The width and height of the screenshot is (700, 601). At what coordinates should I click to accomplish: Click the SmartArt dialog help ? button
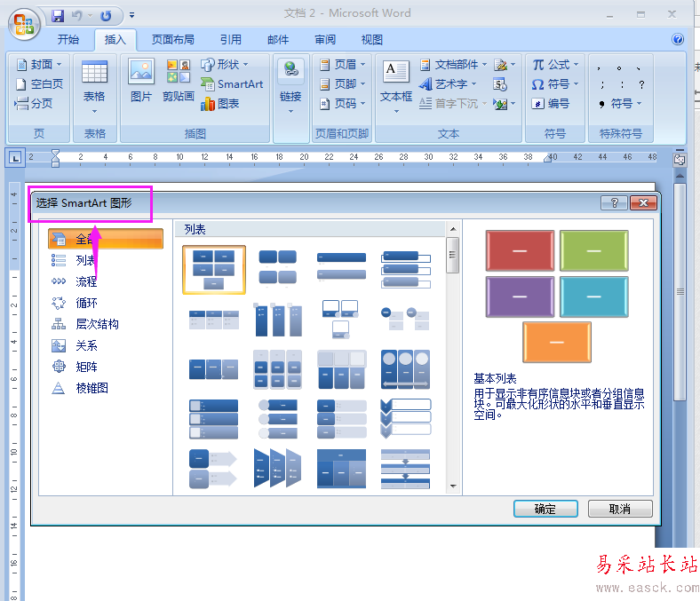coord(615,203)
